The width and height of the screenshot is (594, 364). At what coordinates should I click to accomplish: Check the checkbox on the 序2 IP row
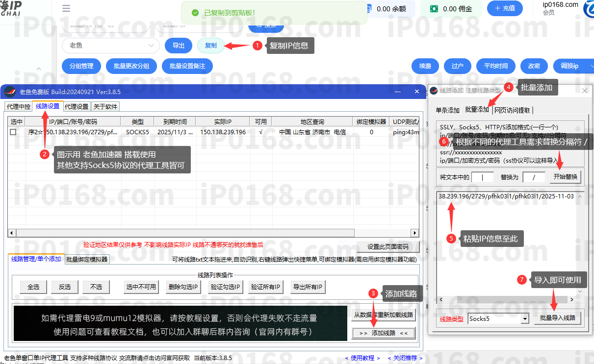pyautogui.click(x=12, y=131)
